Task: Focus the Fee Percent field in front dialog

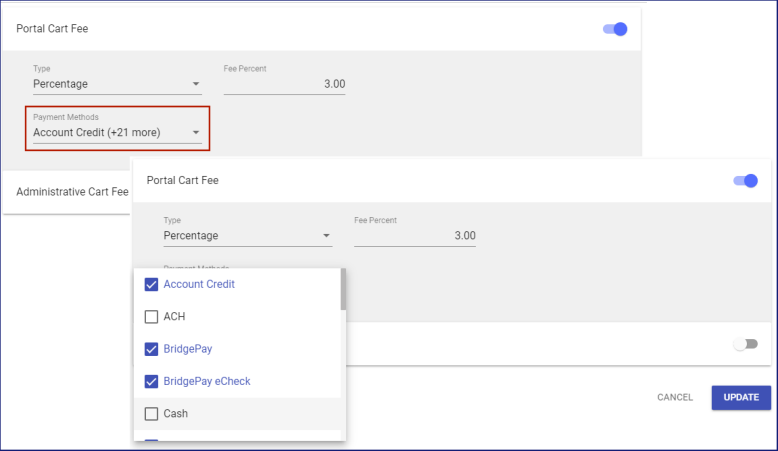Action: [414, 236]
